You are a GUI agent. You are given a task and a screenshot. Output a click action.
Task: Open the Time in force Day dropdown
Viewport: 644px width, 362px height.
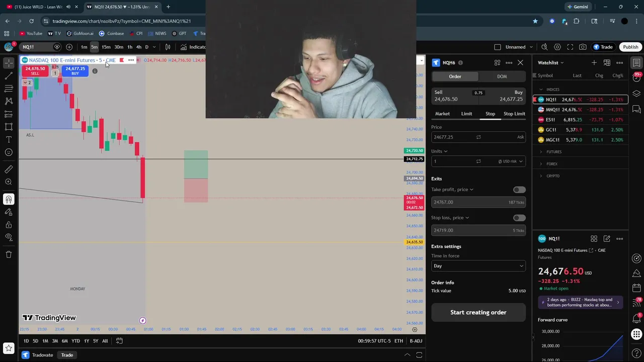478,266
